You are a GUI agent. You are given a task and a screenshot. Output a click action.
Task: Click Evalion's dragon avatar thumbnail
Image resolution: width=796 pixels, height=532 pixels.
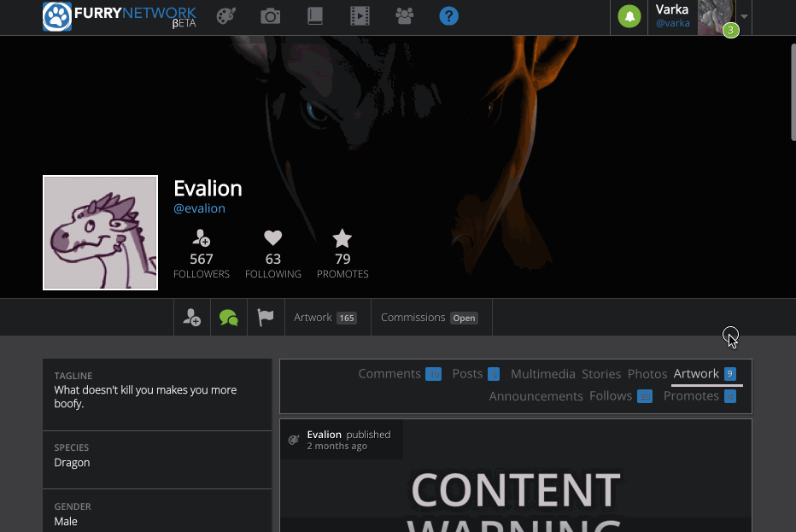(101, 233)
